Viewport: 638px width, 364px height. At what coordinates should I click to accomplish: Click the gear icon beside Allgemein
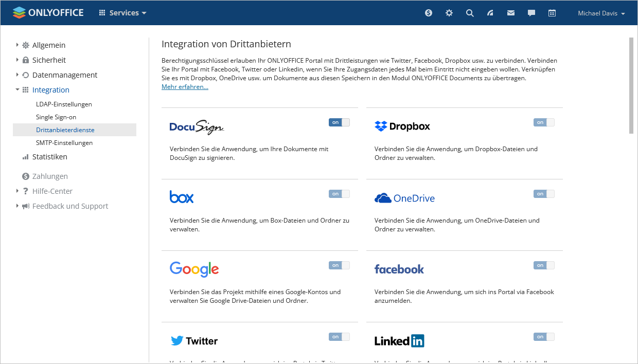point(26,45)
